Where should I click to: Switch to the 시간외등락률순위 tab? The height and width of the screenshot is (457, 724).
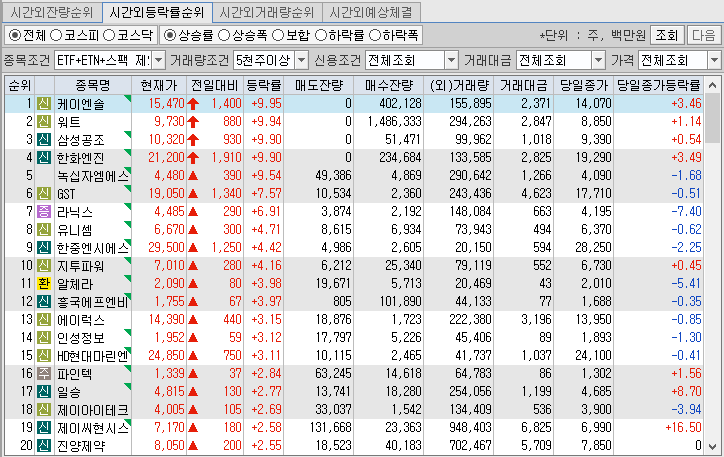tap(157, 12)
